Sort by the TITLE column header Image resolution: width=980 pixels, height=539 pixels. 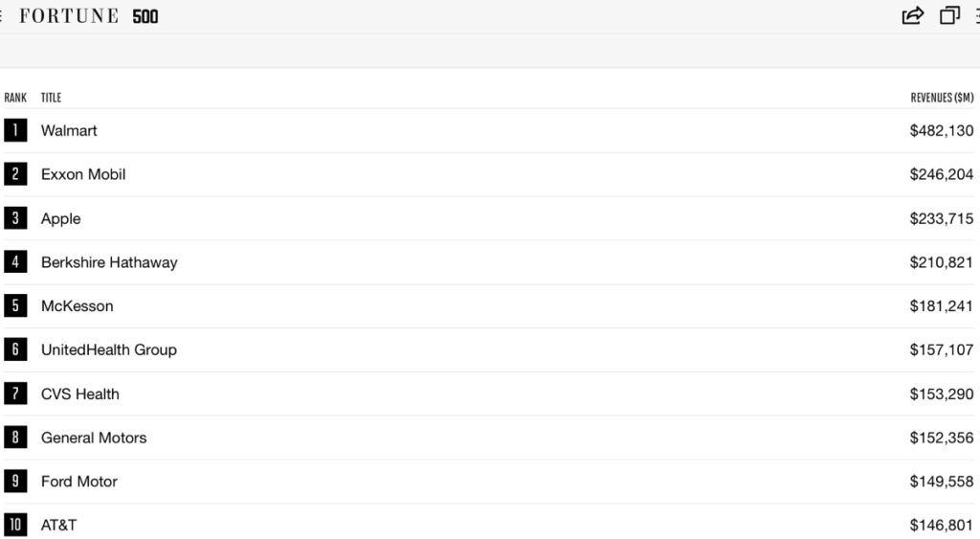point(51,98)
